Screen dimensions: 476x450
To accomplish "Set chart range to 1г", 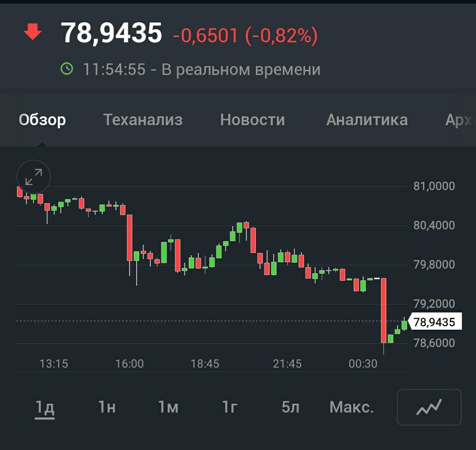I will tap(230, 408).
